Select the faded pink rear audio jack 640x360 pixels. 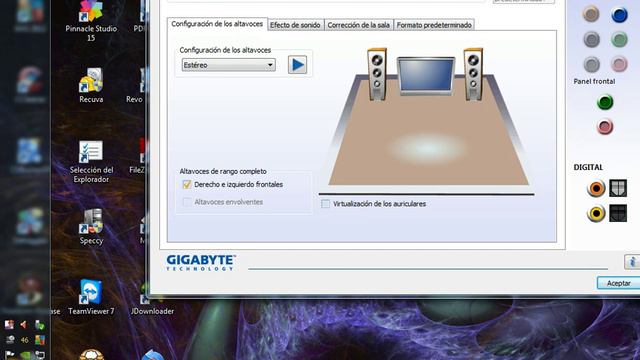coord(619,64)
